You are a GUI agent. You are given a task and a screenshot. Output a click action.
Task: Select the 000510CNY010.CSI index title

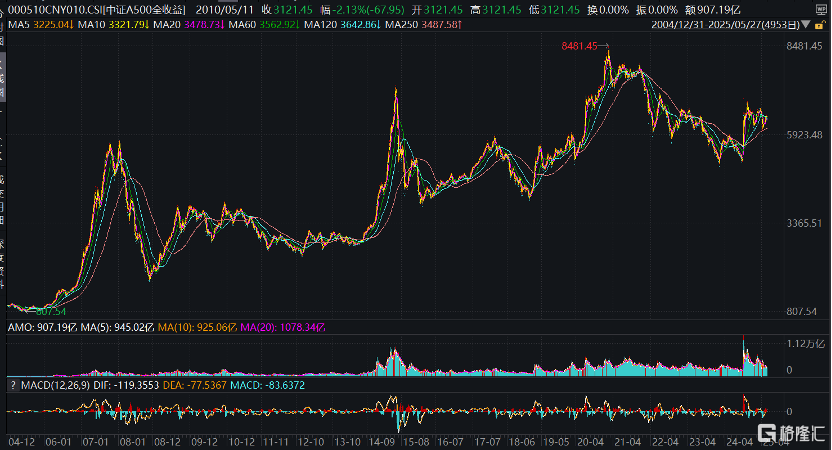[97, 10]
